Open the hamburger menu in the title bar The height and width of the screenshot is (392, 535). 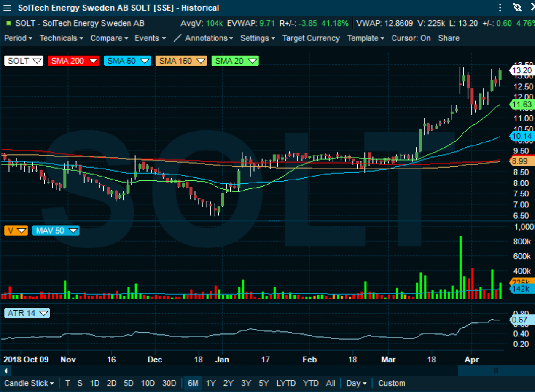point(7,8)
